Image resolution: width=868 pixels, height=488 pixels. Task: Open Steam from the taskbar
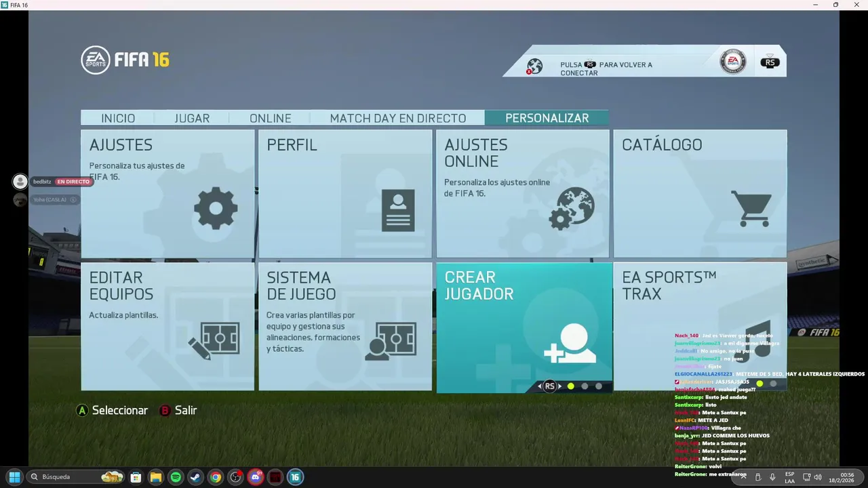coord(195,477)
